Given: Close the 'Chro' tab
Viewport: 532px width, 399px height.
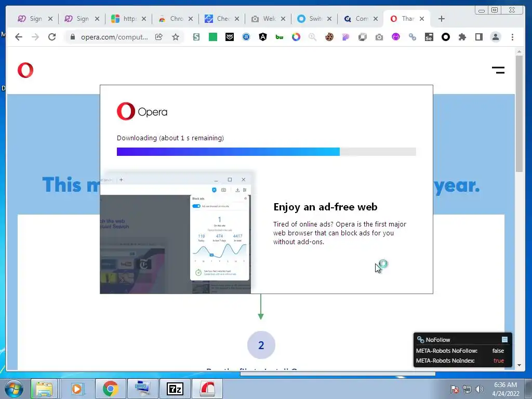Looking at the screenshot, I should (191, 19).
